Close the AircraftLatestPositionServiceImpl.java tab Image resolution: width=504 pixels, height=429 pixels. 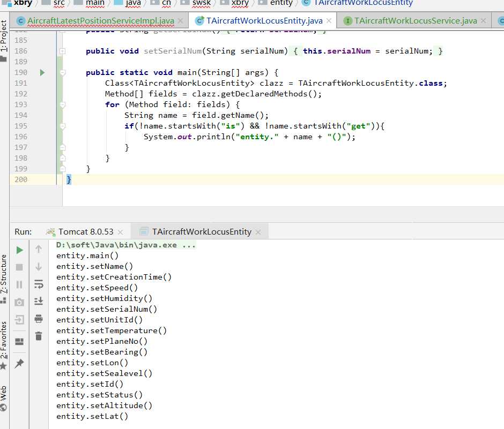click(181, 21)
